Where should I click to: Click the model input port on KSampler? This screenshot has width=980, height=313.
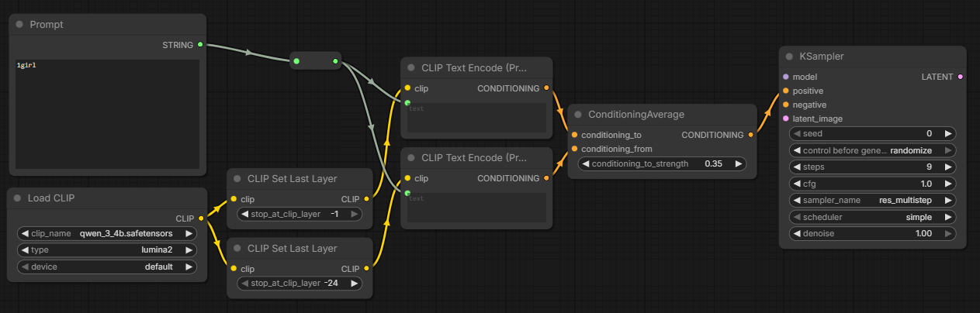[785, 77]
